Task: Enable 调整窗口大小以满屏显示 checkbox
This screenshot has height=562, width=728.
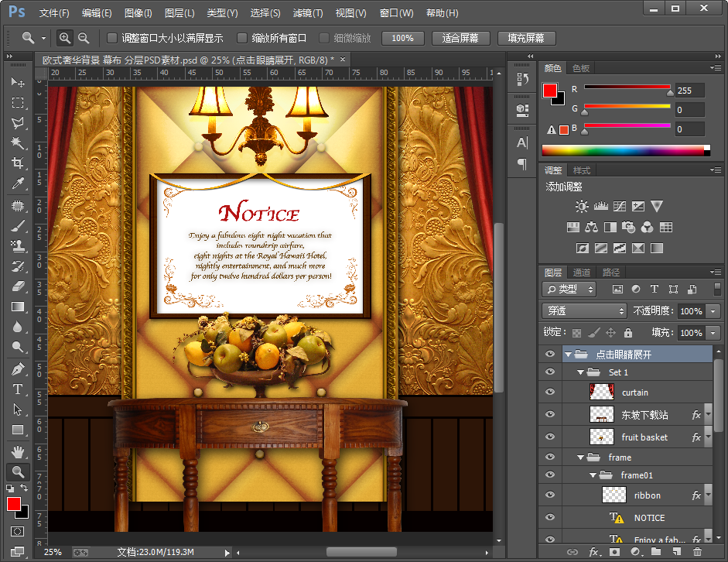Action: point(112,38)
